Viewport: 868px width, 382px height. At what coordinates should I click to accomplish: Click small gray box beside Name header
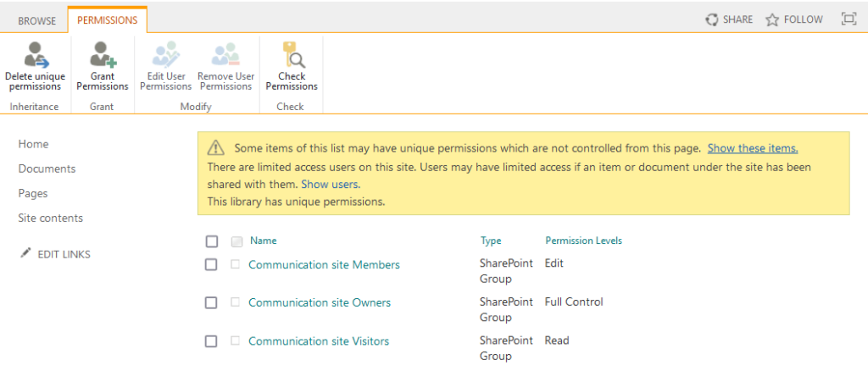[236, 241]
